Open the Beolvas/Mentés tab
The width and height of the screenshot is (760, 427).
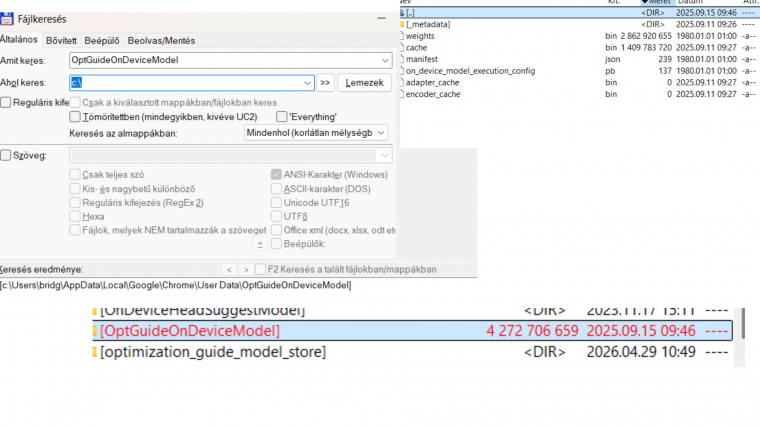[x=161, y=41]
